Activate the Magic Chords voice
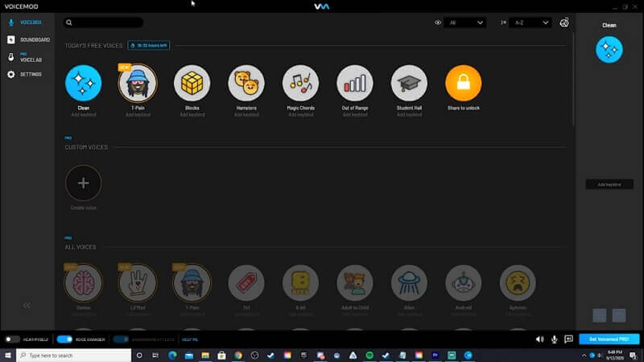 [300, 83]
